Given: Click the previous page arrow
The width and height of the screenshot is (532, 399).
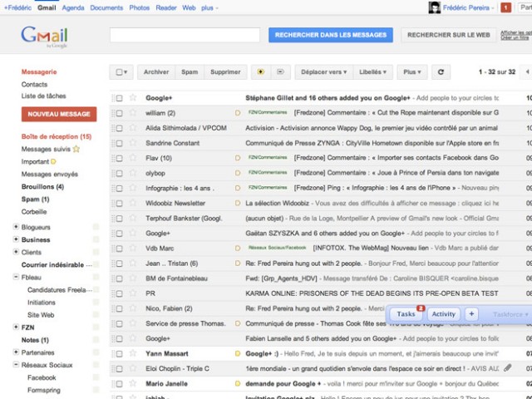Looking at the screenshot, I should [527, 72].
